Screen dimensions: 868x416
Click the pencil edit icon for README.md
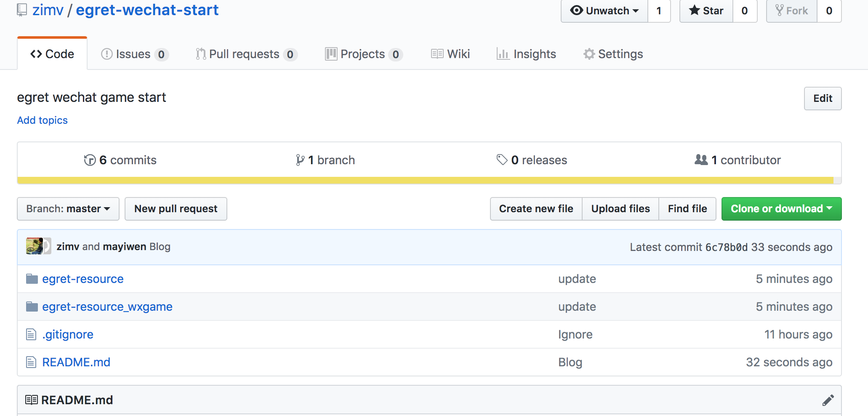828,400
